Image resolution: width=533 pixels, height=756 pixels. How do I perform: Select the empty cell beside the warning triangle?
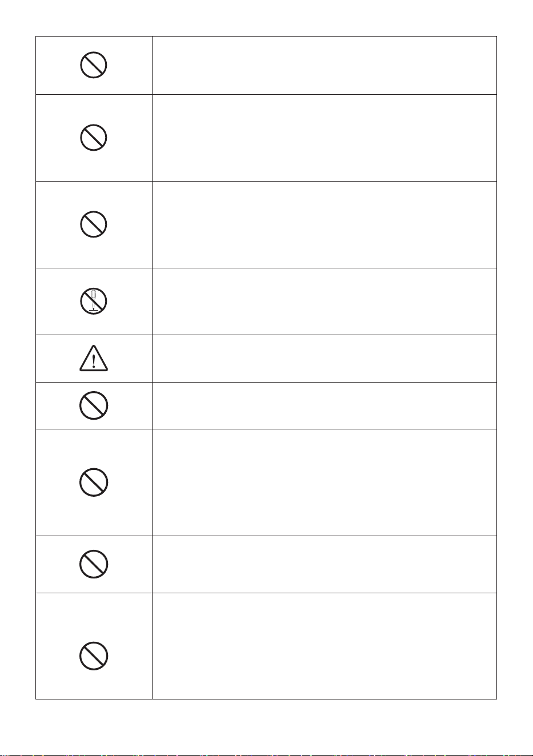point(324,359)
